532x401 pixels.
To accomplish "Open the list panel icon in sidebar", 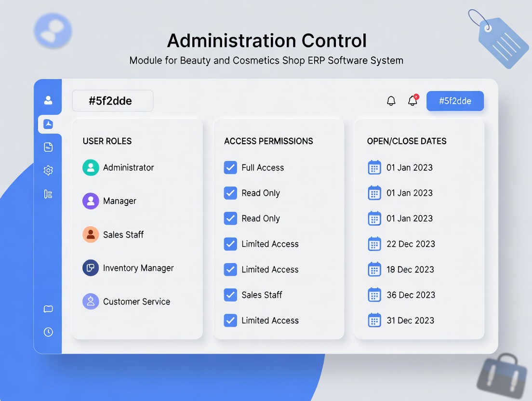I will [x=48, y=194].
